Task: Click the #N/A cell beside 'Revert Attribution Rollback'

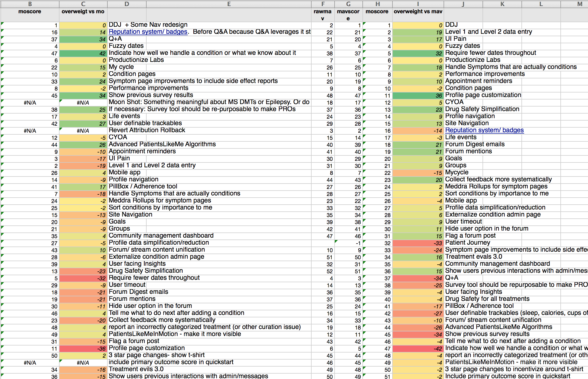Action: coord(83,130)
